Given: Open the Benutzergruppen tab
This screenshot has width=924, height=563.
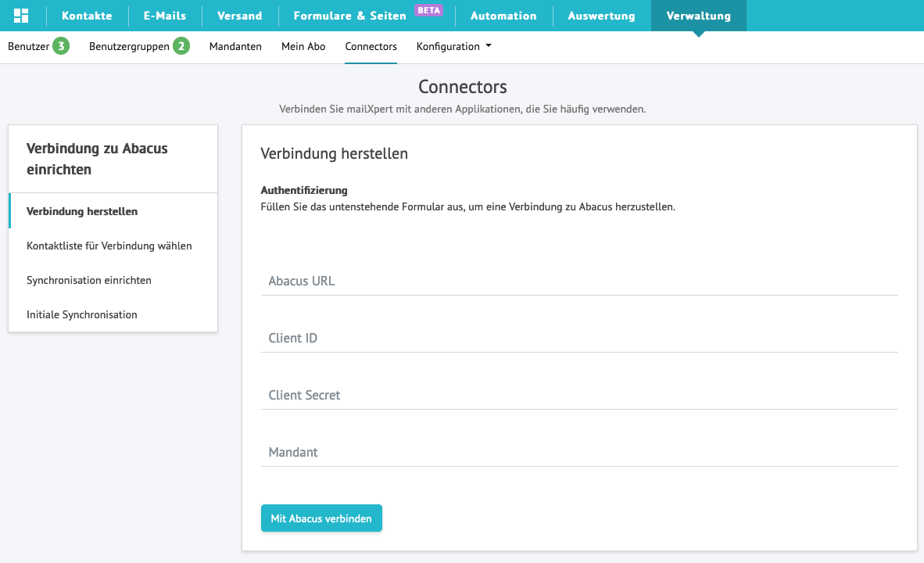Looking at the screenshot, I should 129,47.
